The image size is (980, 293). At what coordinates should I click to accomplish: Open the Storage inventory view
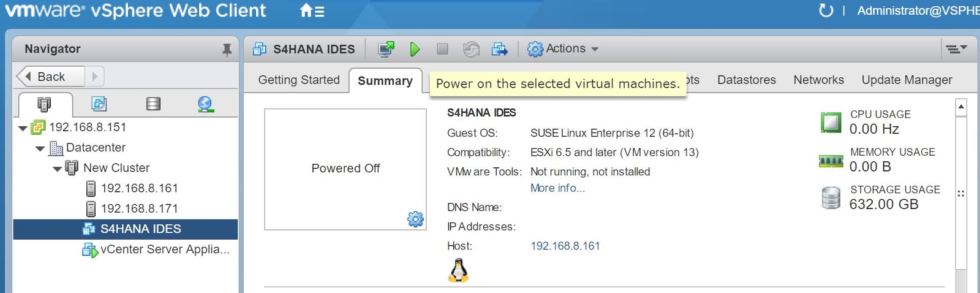point(153,104)
